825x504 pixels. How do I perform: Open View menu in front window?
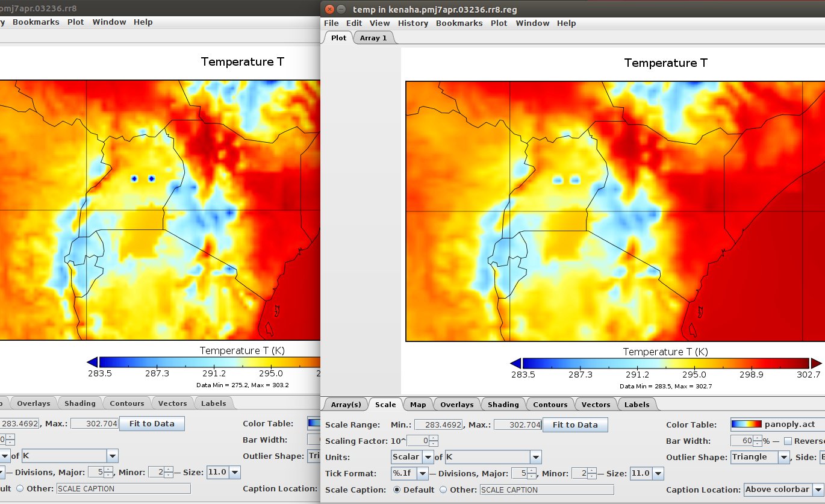[379, 23]
